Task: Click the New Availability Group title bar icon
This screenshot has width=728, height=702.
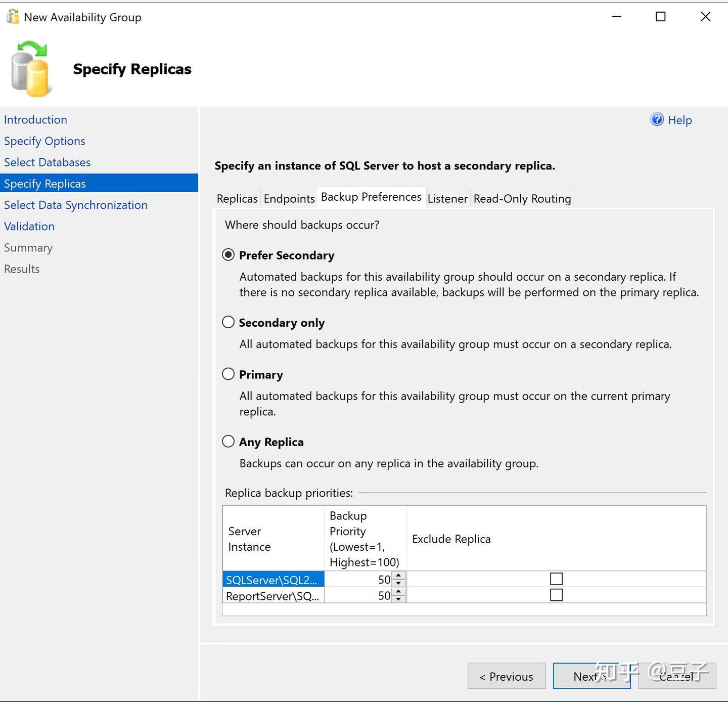Action: (13, 17)
